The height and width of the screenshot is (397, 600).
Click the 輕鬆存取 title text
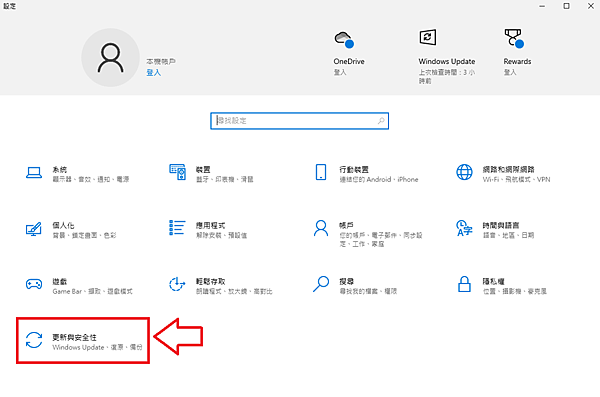(210, 281)
